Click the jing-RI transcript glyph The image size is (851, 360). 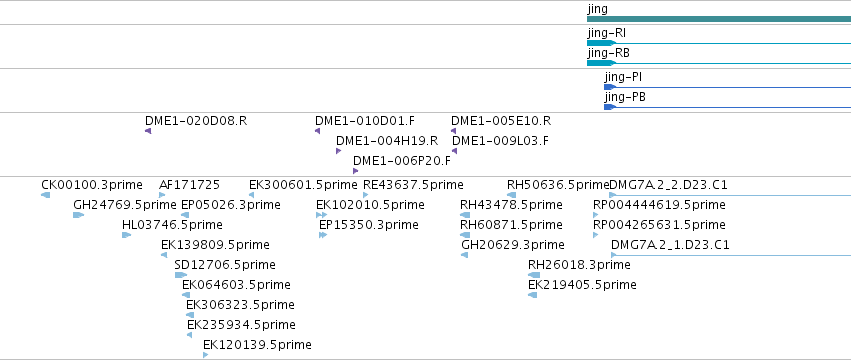(x=719, y=43)
